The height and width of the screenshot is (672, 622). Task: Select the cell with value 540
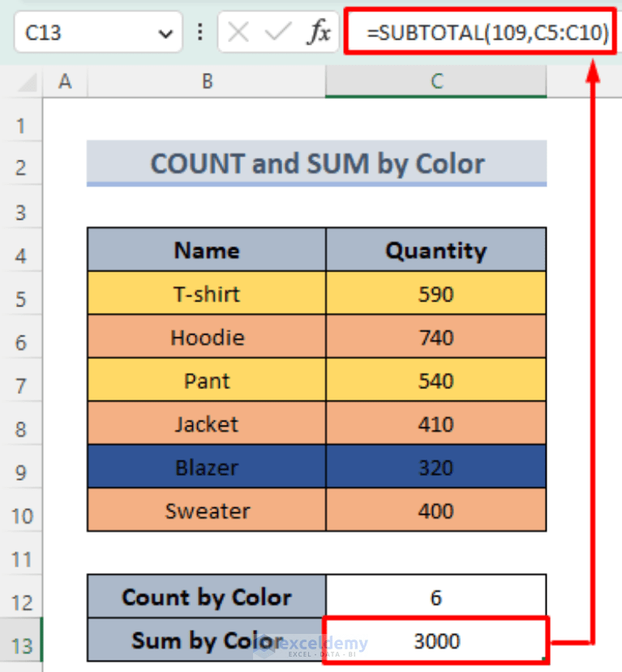tap(436, 380)
